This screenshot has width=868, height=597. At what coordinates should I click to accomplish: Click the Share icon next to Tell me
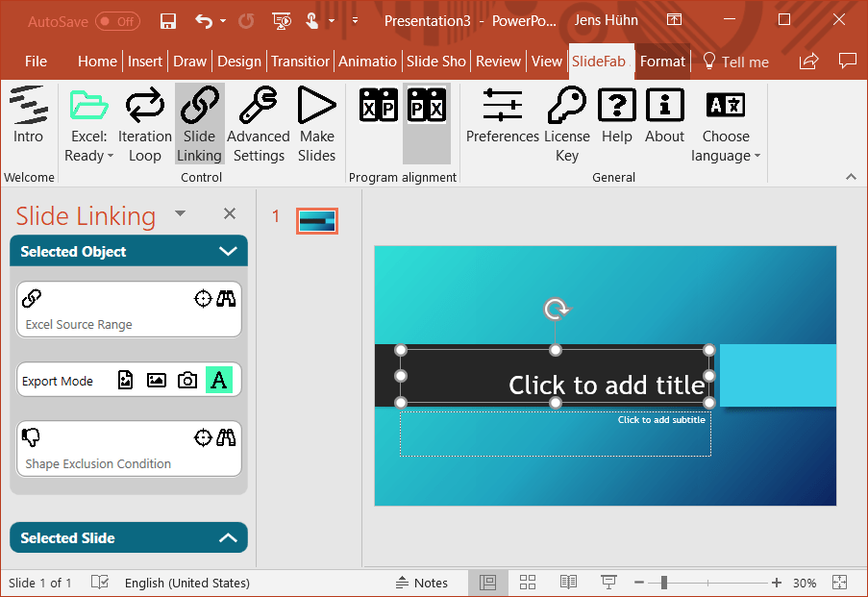(x=808, y=61)
